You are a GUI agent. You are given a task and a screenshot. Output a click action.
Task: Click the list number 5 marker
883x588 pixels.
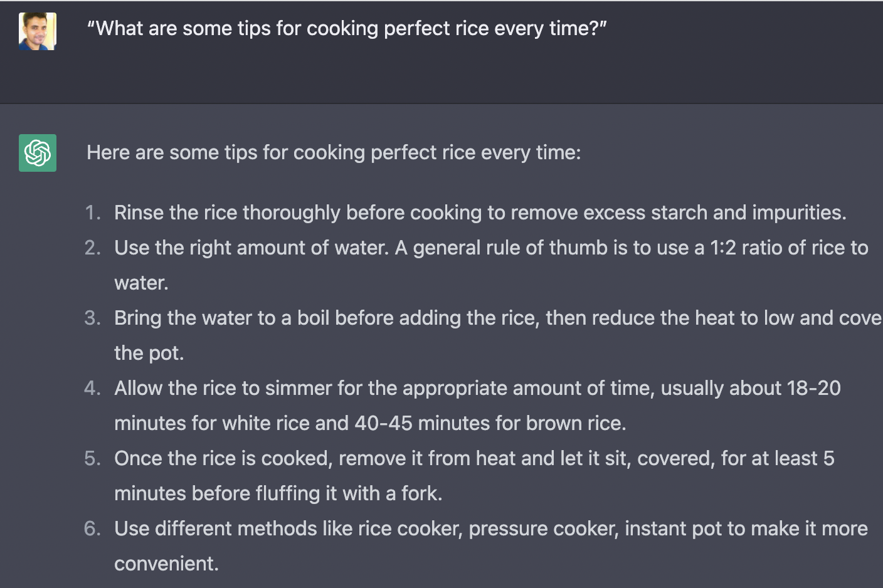coord(93,458)
